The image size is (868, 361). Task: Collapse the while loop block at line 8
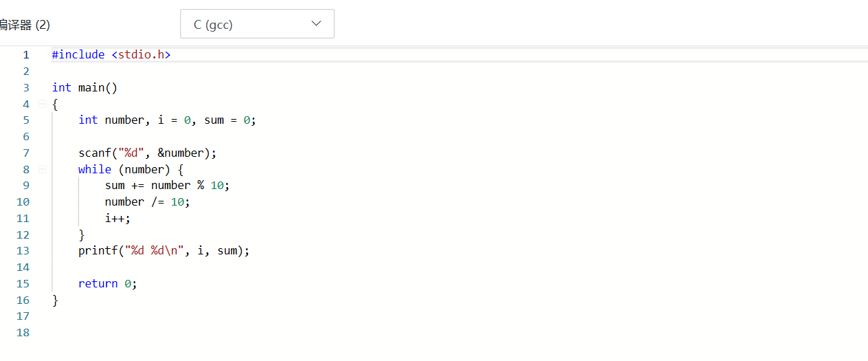point(43,169)
